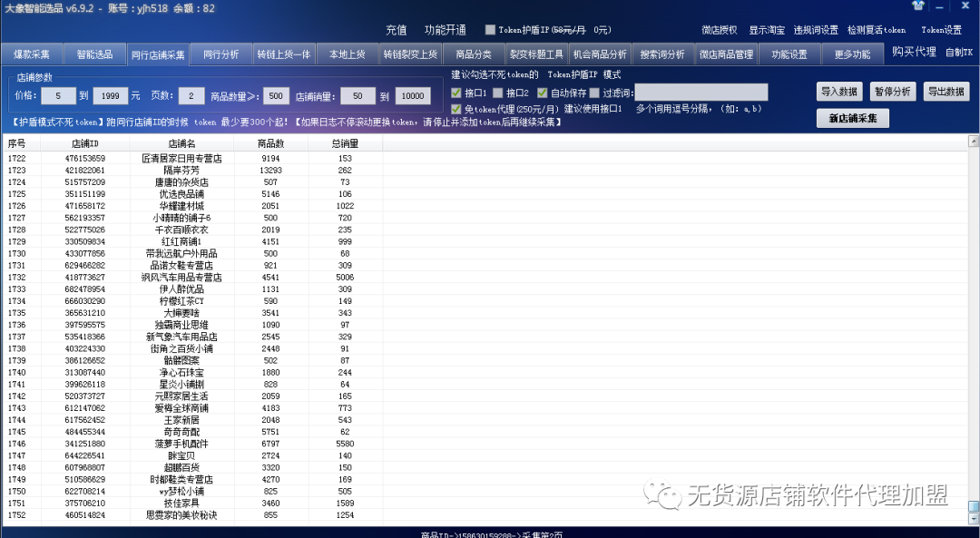Screen dimensions: 980x538
Task: Click the shop name 净心石珠宝
Action: tap(181, 372)
